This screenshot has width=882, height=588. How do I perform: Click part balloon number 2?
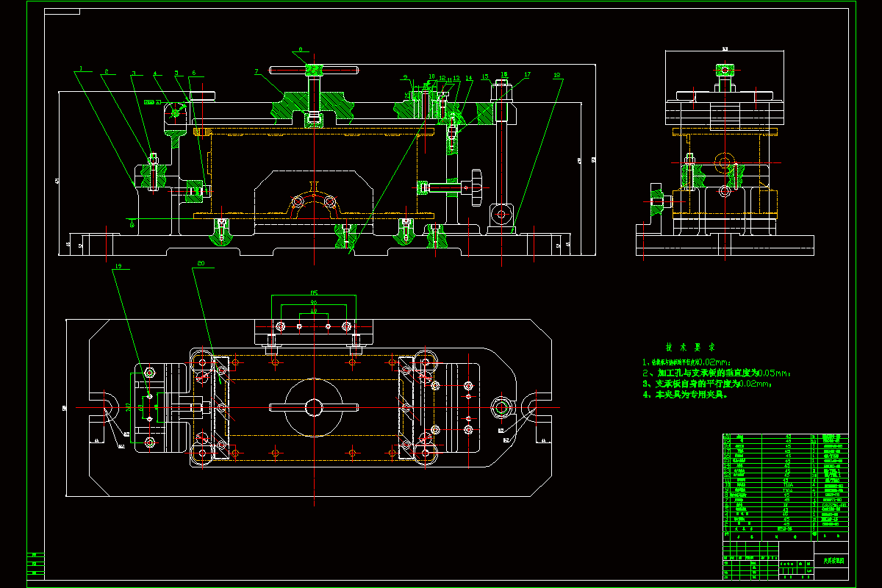[x=107, y=71]
